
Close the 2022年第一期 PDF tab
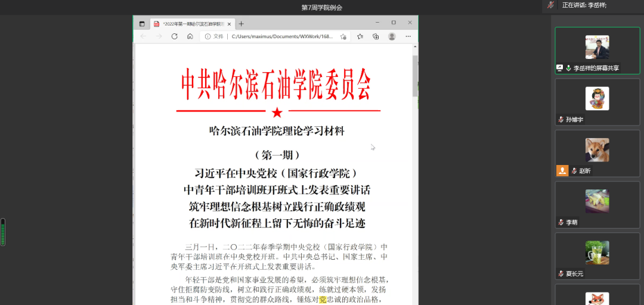229,24
